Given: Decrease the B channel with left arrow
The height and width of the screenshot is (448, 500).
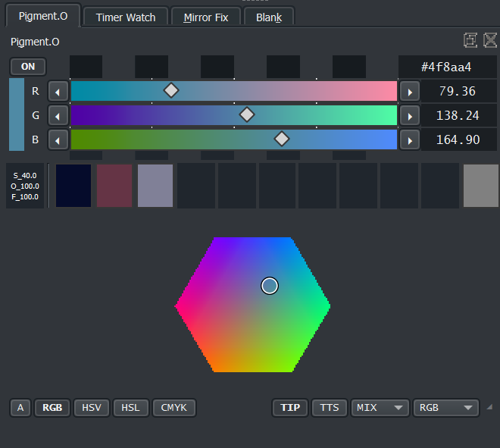Looking at the screenshot, I should pos(58,139).
